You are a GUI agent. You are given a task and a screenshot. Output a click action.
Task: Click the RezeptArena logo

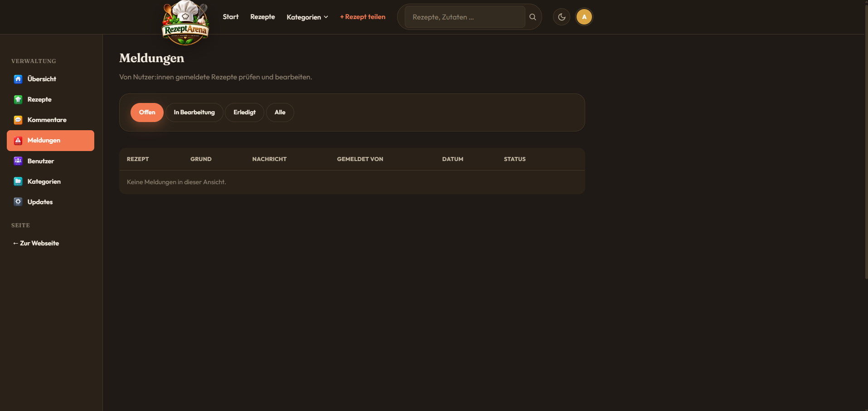[x=185, y=23]
